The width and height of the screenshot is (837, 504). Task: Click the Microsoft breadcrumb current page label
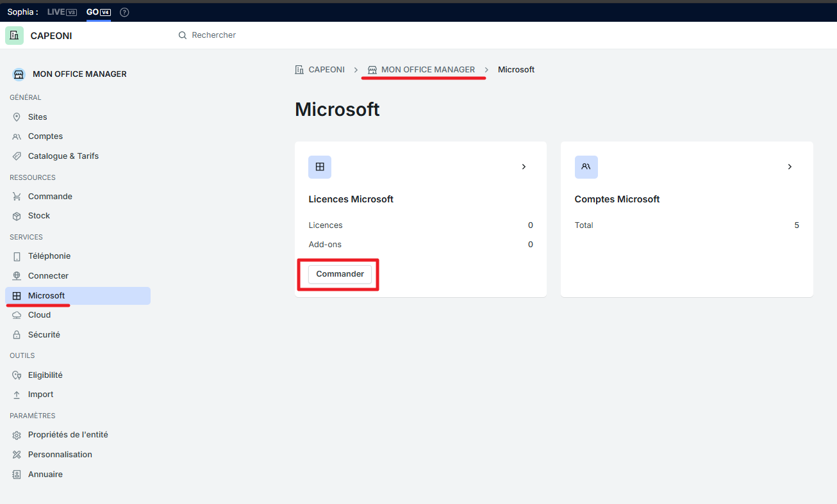516,70
